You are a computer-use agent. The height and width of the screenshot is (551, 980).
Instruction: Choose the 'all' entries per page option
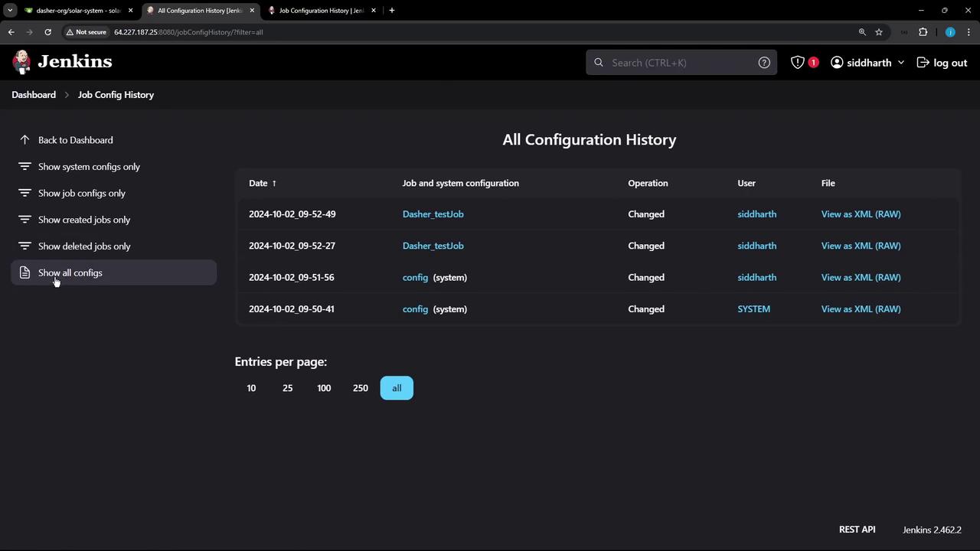click(397, 388)
